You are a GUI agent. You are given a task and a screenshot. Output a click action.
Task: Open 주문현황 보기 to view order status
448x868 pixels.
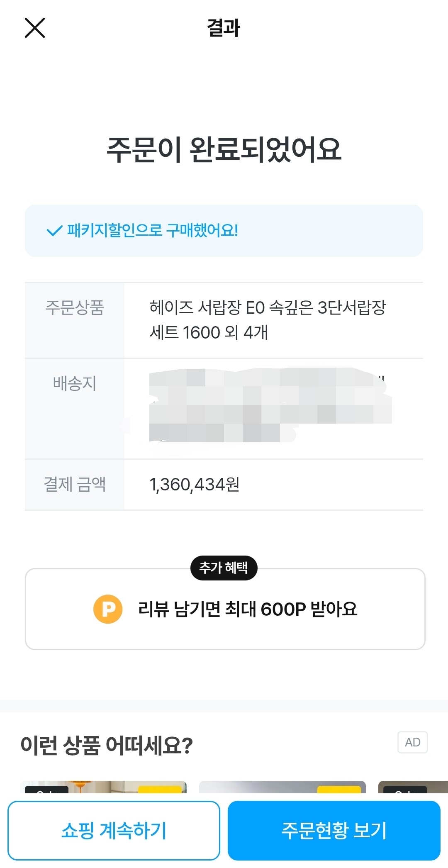pos(334,831)
